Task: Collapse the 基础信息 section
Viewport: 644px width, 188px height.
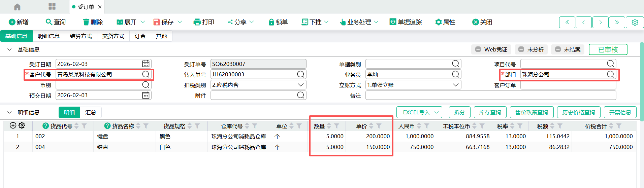Action: (x=9, y=49)
